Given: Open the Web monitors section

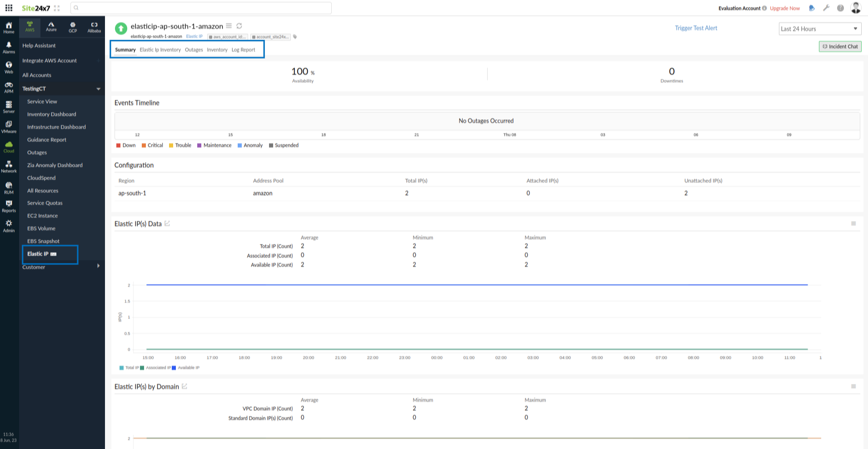Looking at the screenshot, I should pos(9,67).
